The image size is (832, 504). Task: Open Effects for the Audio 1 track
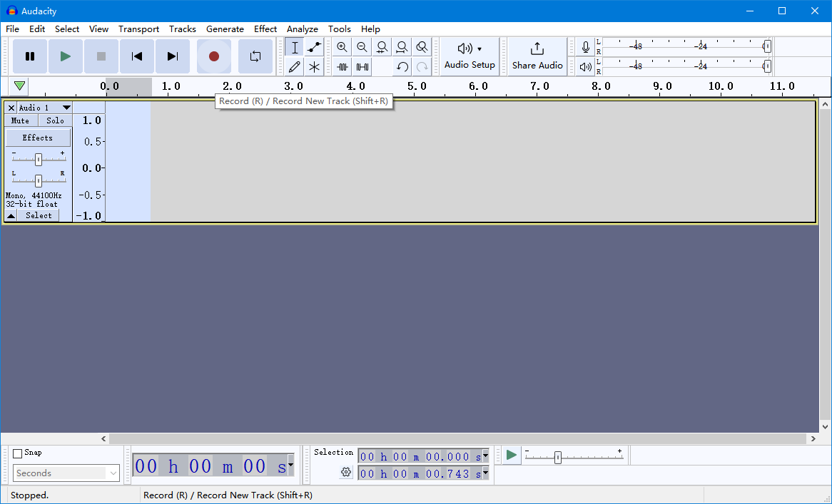coord(38,138)
